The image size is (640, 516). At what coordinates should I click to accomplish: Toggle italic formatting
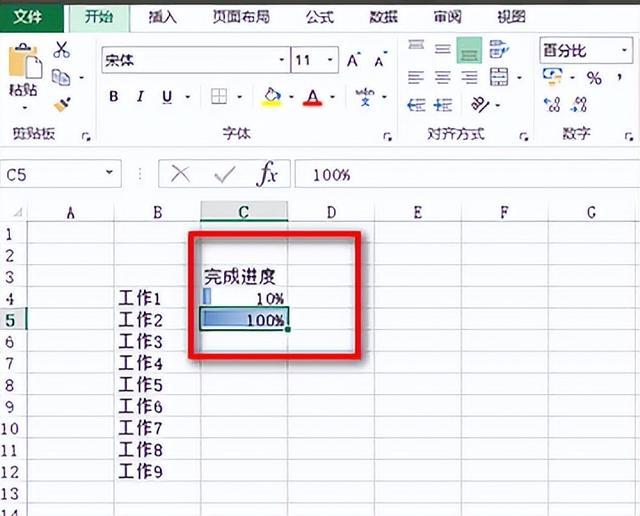point(140,97)
